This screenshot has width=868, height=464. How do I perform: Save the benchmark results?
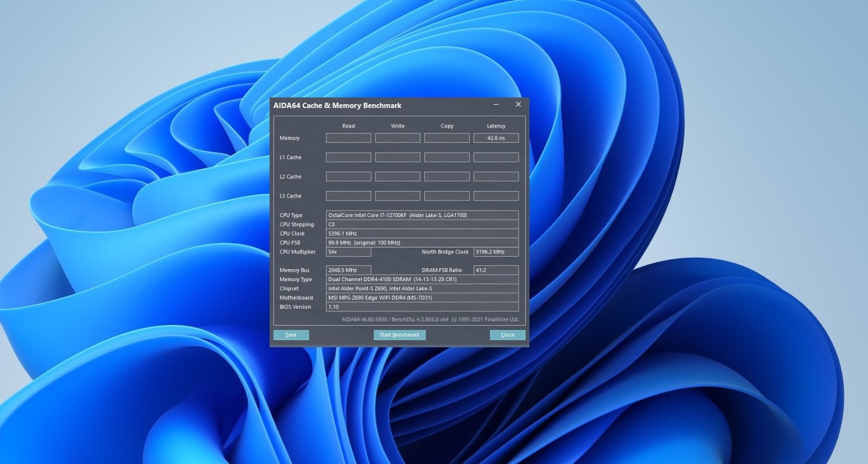point(291,335)
